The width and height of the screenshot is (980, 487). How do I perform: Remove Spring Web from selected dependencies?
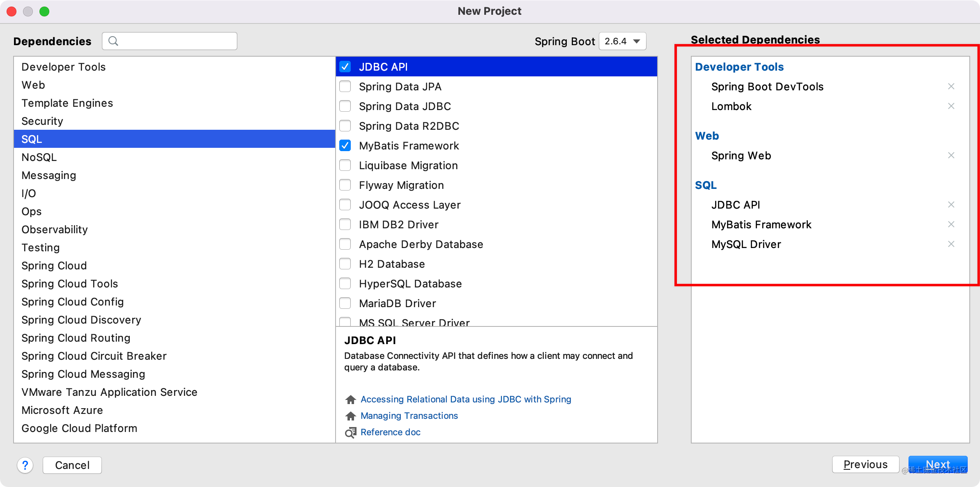(x=951, y=155)
